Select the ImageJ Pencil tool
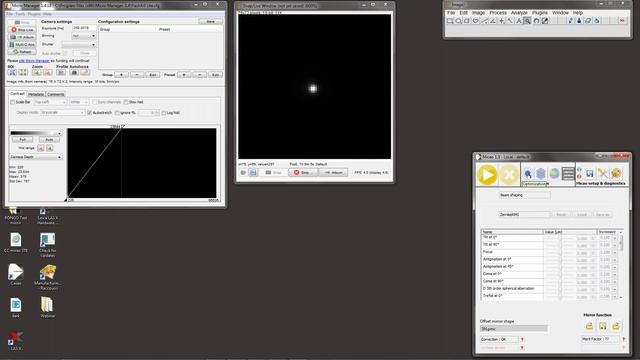The image size is (640, 360). [x=570, y=20]
